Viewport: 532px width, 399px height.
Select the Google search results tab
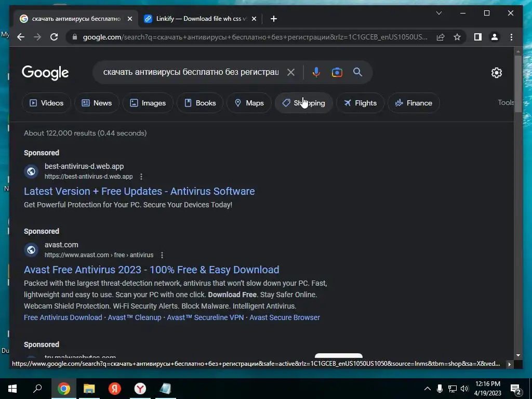76,19
